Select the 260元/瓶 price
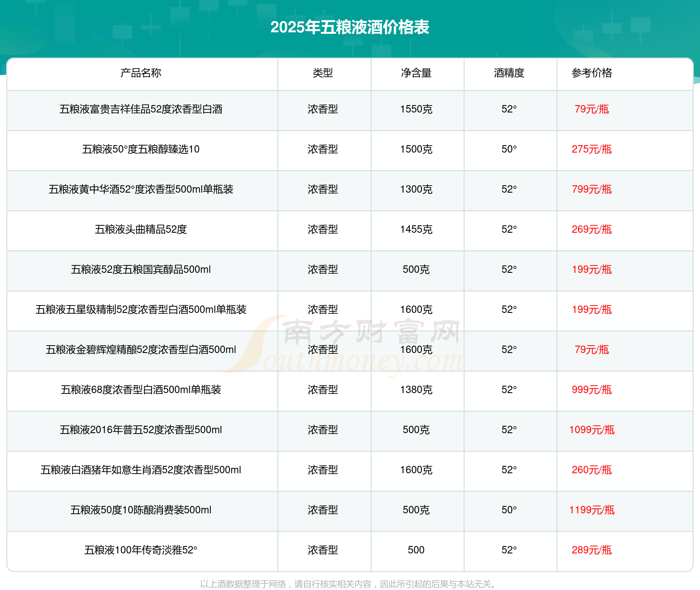The width and height of the screenshot is (700, 590). pyautogui.click(x=592, y=470)
